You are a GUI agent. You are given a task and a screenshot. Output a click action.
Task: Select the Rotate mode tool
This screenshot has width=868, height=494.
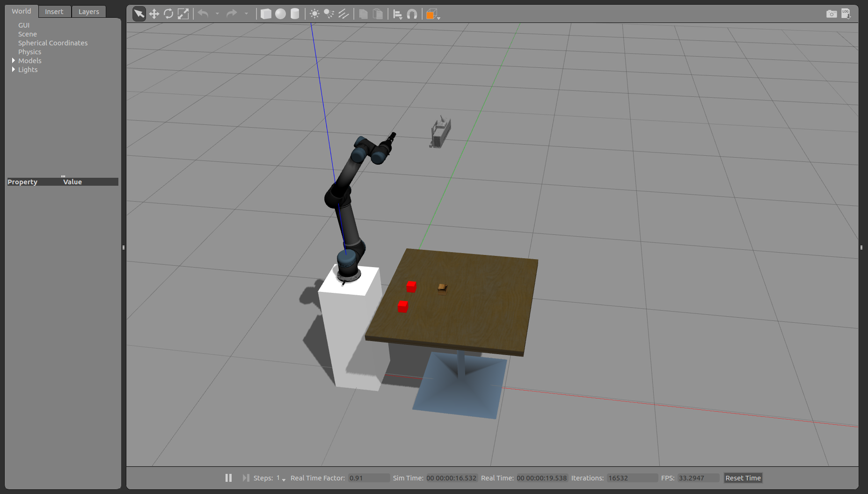pos(168,14)
